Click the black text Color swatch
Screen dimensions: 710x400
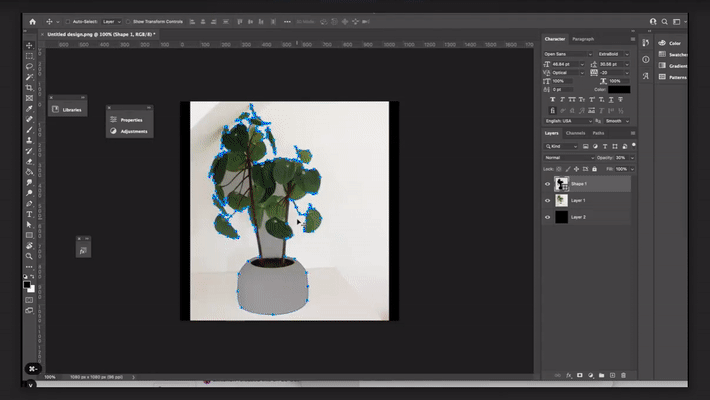tap(619, 90)
